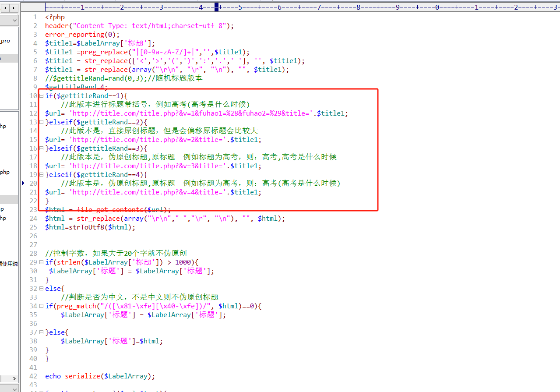This screenshot has height=392, width=560.
Task: Collapse the fold at line 37
Action: (41, 332)
